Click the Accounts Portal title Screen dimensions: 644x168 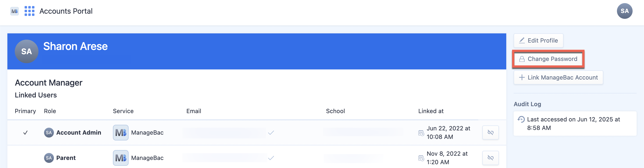click(66, 11)
